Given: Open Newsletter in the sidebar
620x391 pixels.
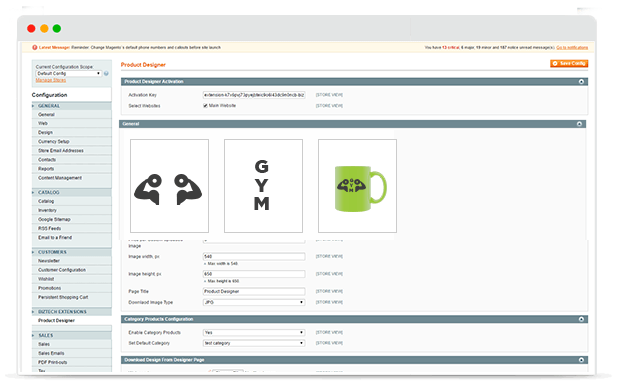Looking at the screenshot, I should click(x=49, y=261).
